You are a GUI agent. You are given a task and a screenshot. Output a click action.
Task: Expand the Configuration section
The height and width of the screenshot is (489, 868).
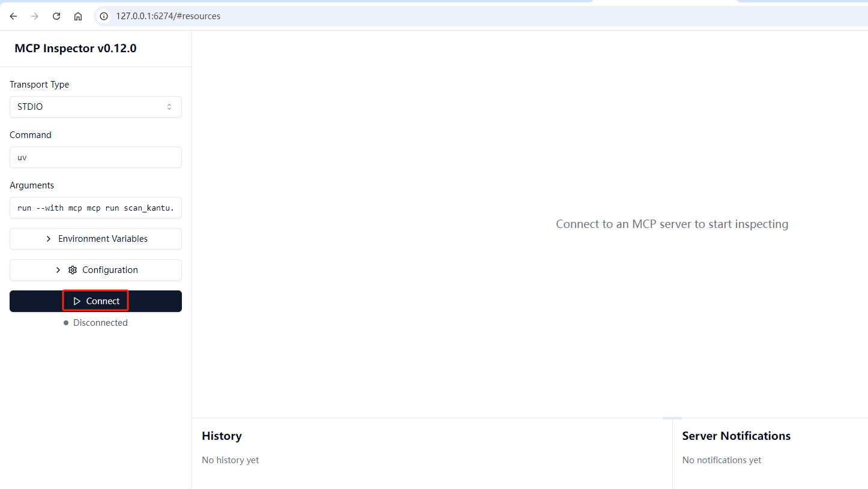pos(95,270)
